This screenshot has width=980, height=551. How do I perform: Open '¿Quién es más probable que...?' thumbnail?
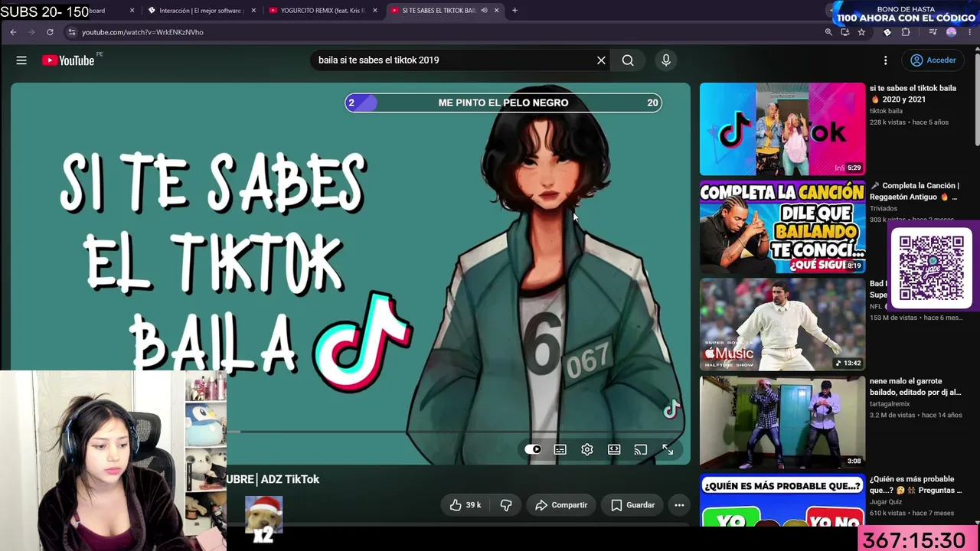coord(782,500)
